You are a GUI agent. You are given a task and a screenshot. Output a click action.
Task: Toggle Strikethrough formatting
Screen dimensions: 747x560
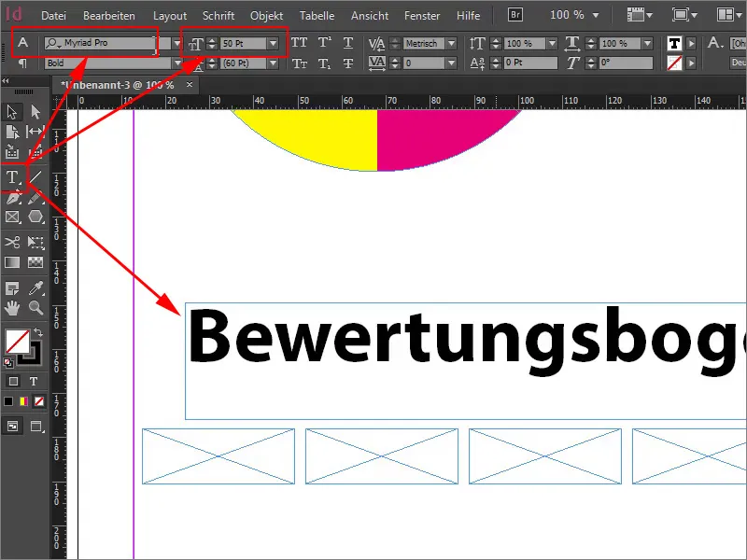click(348, 63)
